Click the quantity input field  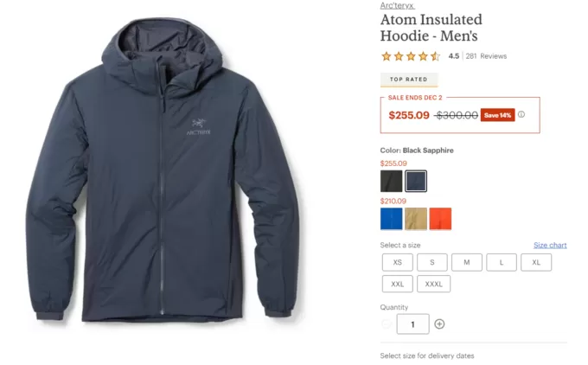coord(412,324)
